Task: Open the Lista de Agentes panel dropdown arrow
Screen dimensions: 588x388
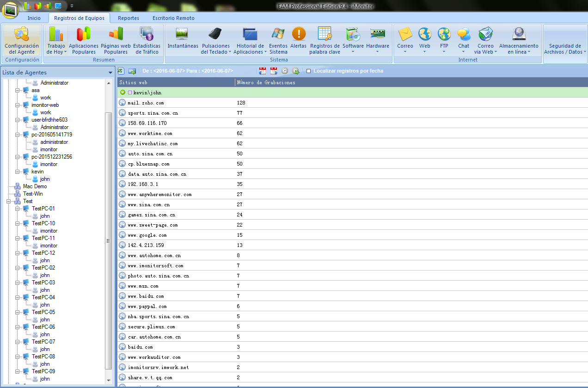Action: coord(110,73)
